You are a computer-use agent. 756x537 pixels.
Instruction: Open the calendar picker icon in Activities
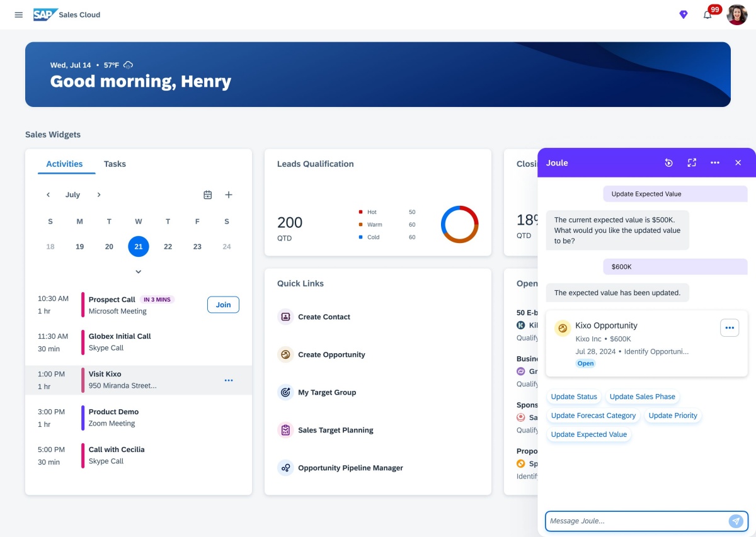click(x=208, y=195)
